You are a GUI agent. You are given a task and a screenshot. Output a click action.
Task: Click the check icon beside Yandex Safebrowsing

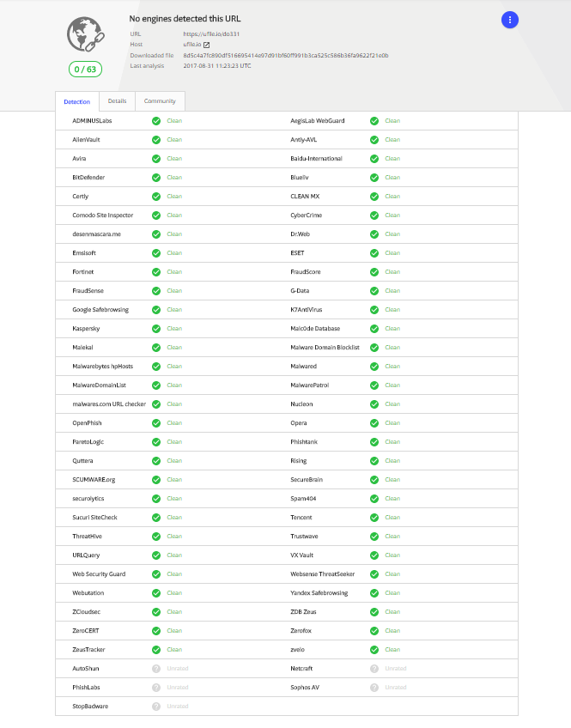(374, 593)
